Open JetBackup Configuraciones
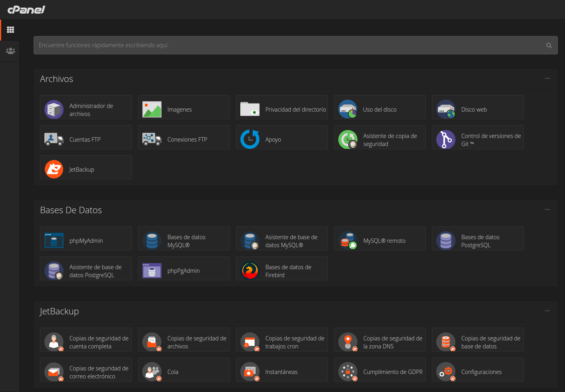Image resolution: width=565 pixels, height=392 pixels. click(481, 372)
